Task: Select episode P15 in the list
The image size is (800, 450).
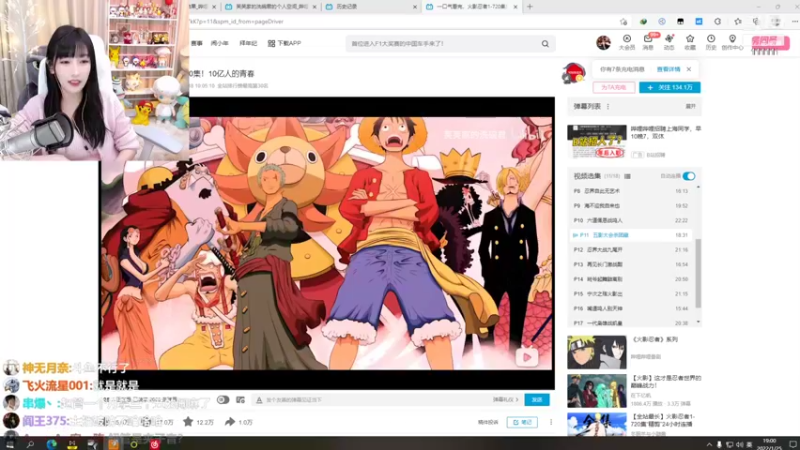Action: pyautogui.click(x=631, y=294)
